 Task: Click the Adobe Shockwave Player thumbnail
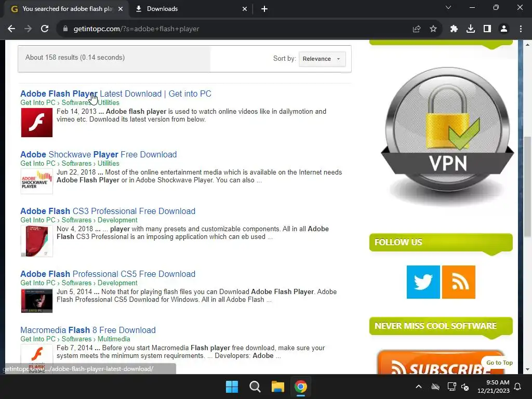(x=37, y=181)
